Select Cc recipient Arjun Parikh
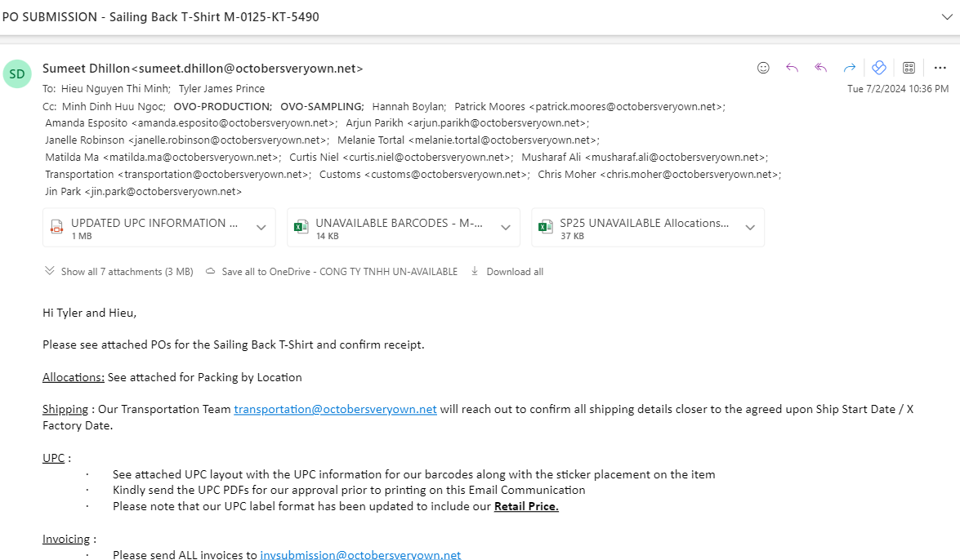 click(x=467, y=123)
